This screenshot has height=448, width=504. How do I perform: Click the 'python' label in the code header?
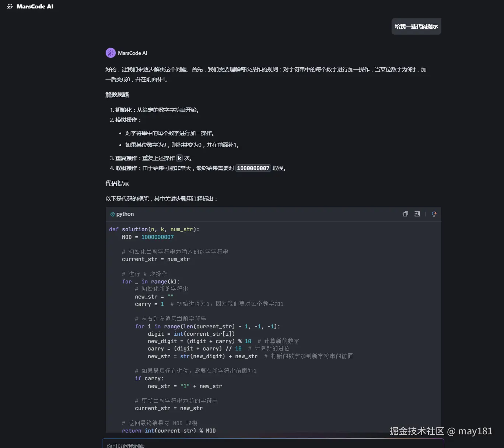pos(125,214)
